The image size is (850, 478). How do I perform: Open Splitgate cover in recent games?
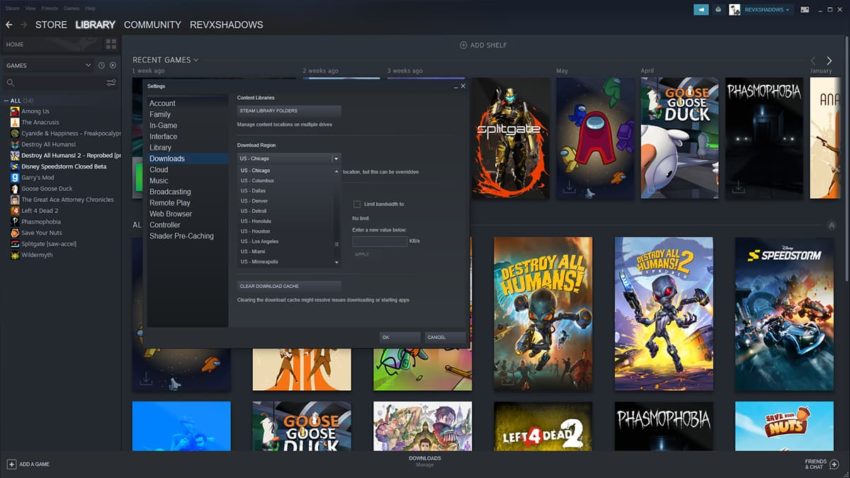511,138
